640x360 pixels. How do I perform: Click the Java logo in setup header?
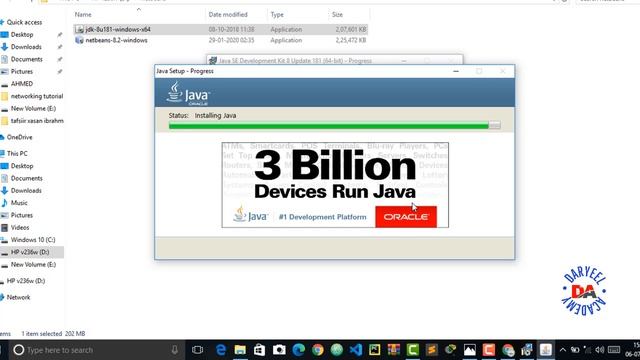tap(188, 93)
